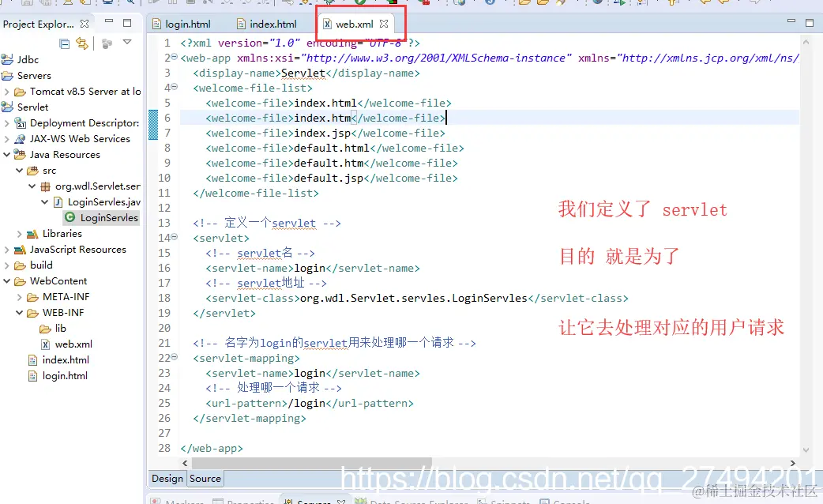Select the META-INF folder

click(66, 296)
